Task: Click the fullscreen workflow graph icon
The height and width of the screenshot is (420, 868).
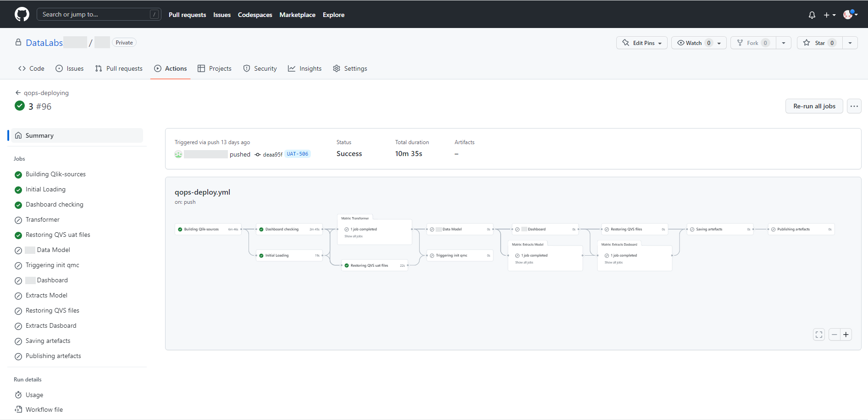Action: (818, 335)
